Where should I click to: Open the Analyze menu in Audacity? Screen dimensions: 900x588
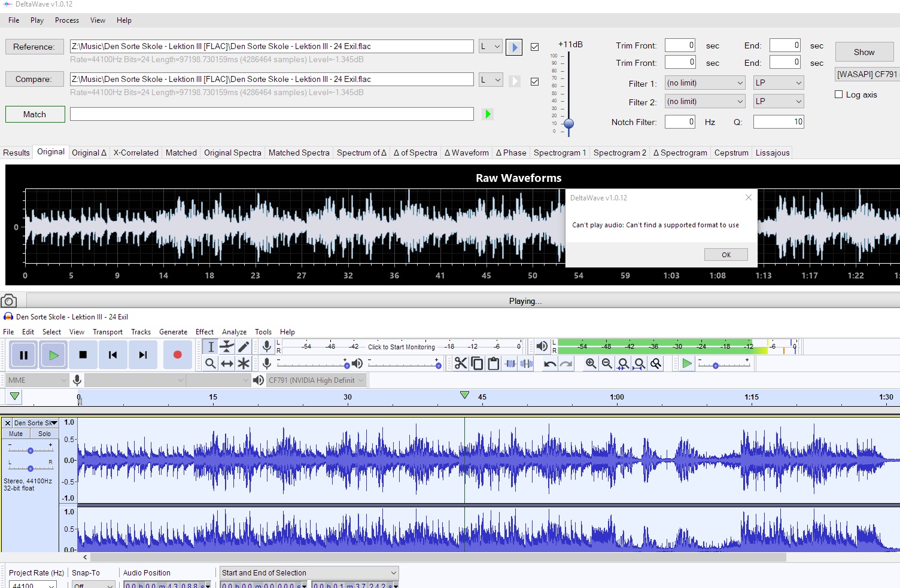pyautogui.click(x=235, y=332)
